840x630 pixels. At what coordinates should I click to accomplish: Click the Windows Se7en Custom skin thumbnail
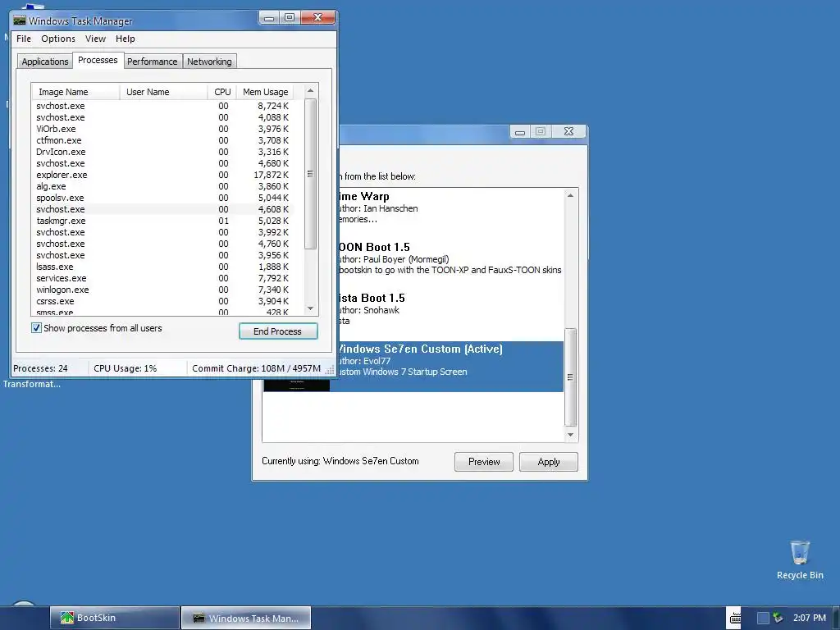coord(296,385)
